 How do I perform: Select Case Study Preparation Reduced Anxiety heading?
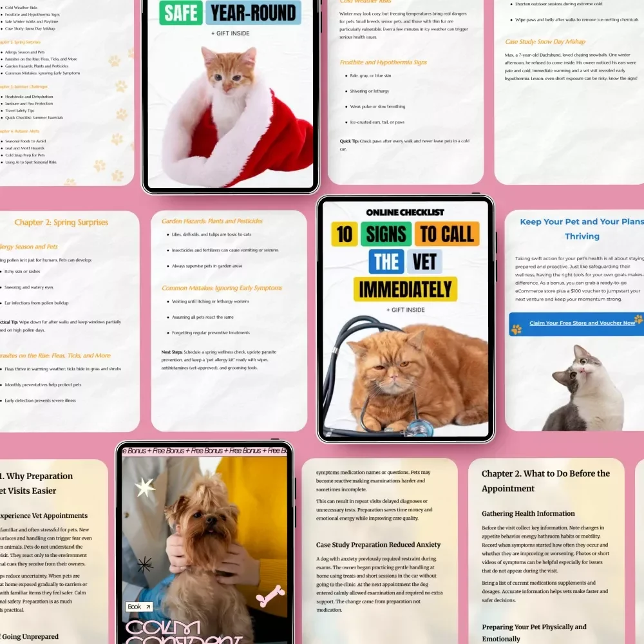378,545
